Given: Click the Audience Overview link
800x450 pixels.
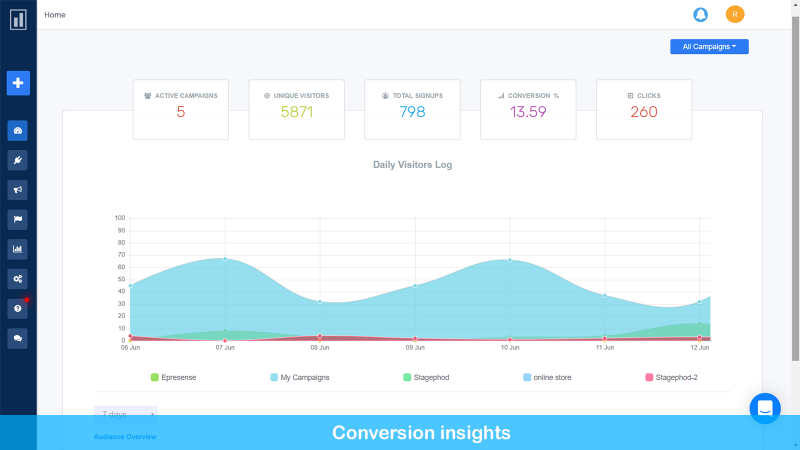Looking at the screenshot, I should [x=125, y=437].
